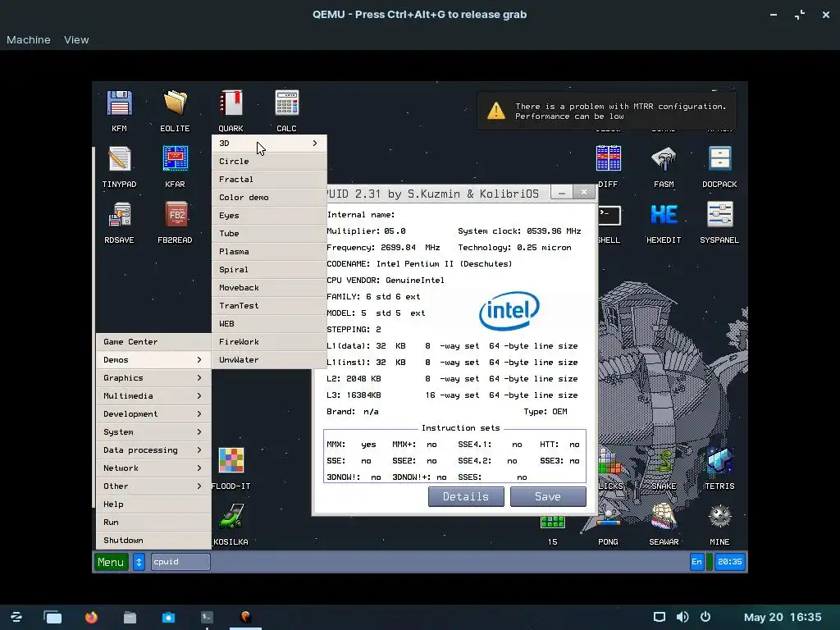The height and width of the screenshot is (630, 840).
Task: Run the TranTest demo
Action: (x=269, y=306)
